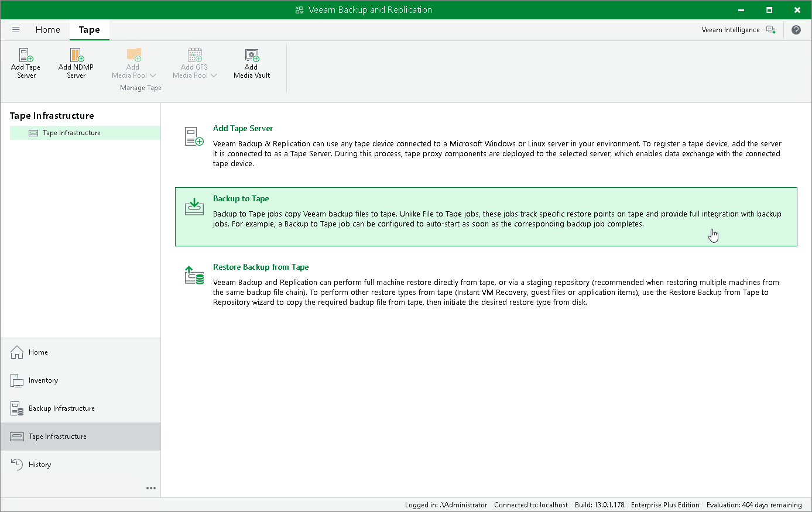Go to Backup Infrastructure view
Screen dimensions: 812x512
click(x=80, y=408)
